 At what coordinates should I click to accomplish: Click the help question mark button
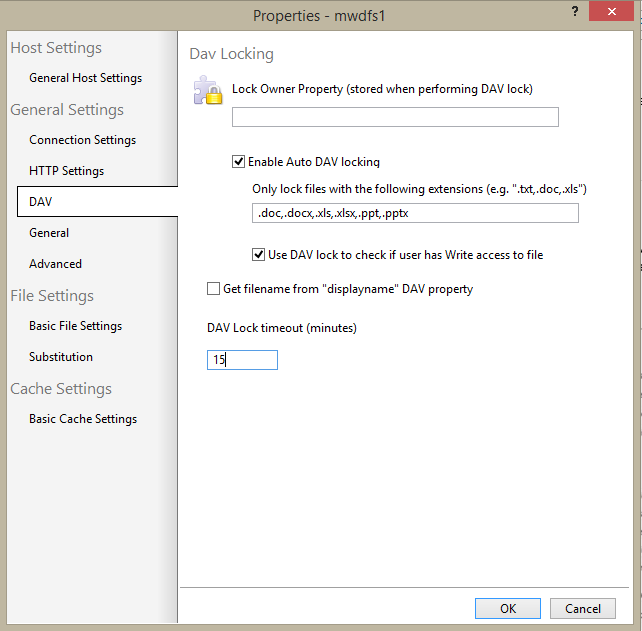coord(574,11)
